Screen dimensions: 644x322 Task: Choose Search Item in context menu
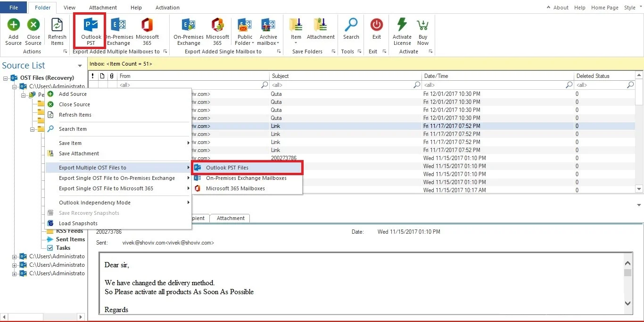[x=118, y=129]
